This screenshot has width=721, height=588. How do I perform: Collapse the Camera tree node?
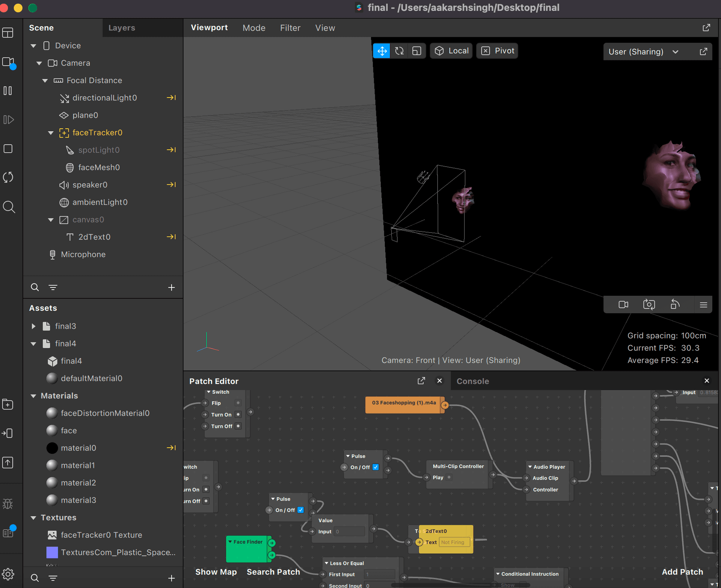39,63
